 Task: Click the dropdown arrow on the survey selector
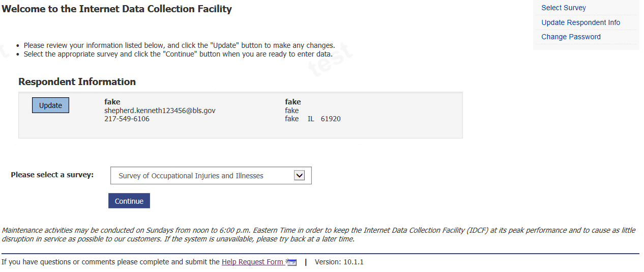pyautogui.click(x=300, y=175)
